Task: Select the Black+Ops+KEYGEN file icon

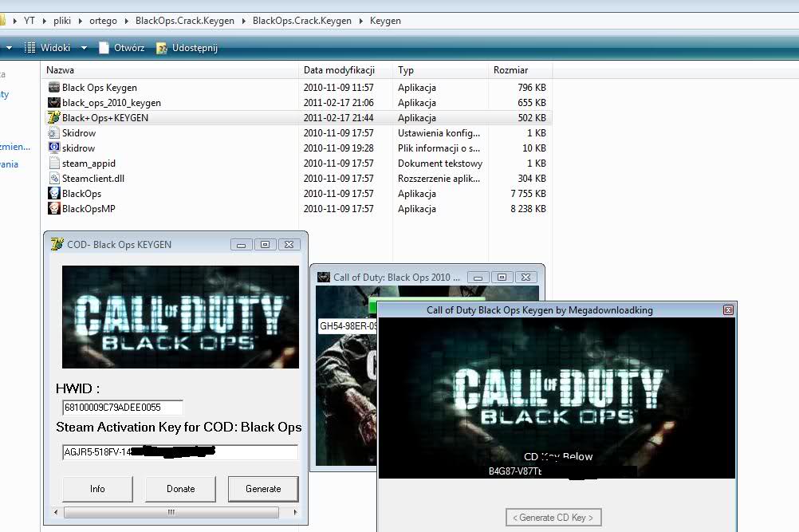Action: 54,118
